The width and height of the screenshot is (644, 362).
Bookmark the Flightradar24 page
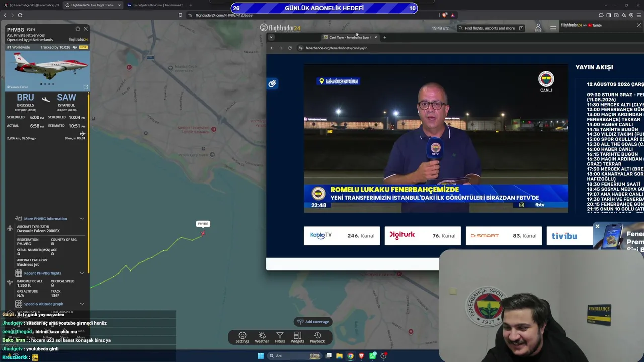tap(180, 15)
